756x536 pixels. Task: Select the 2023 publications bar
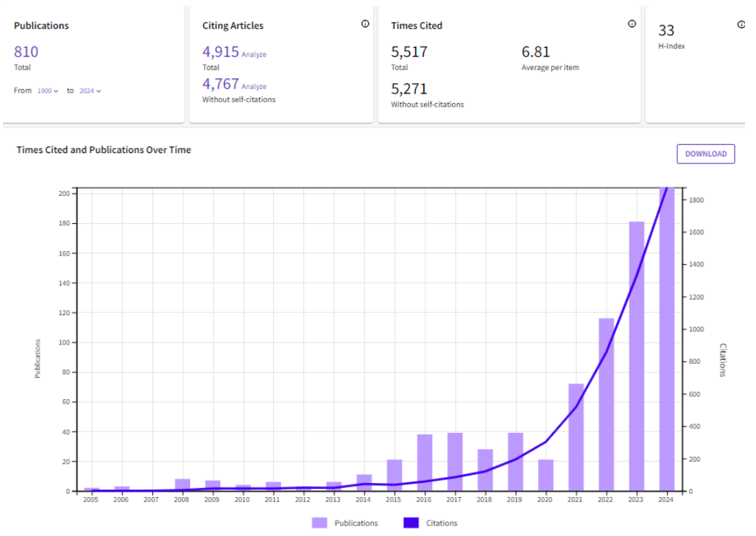click(637, 356)
